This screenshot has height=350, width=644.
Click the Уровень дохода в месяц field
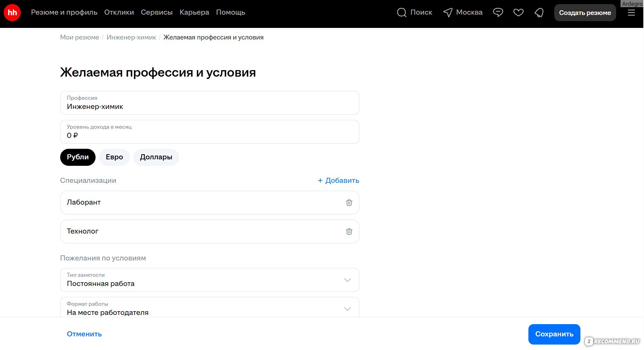[209, 132]
